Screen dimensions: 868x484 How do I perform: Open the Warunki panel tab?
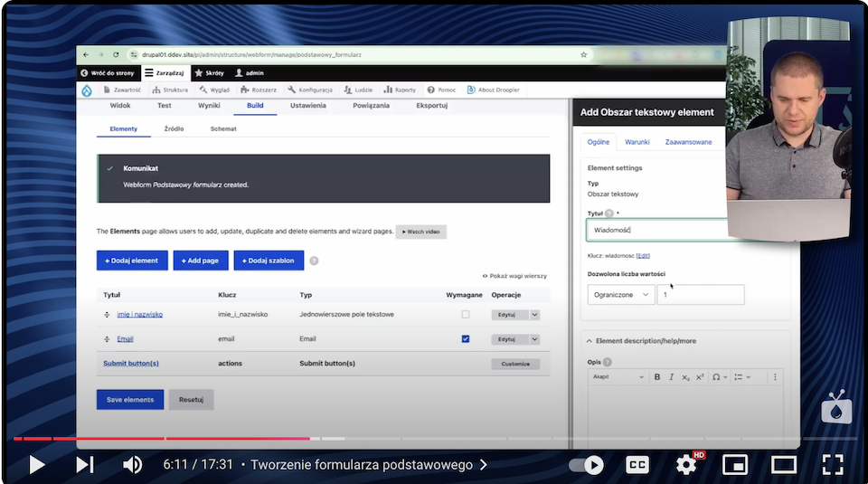point(637,142)
